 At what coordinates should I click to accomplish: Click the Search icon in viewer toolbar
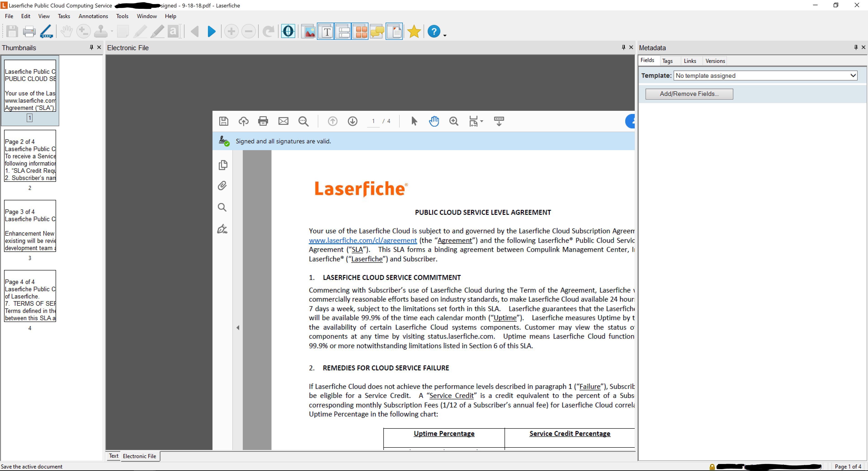coord(303,121)
